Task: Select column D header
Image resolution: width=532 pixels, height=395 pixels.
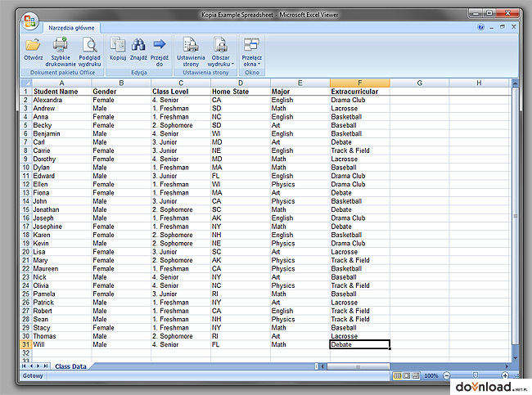Action: (241, 83)
